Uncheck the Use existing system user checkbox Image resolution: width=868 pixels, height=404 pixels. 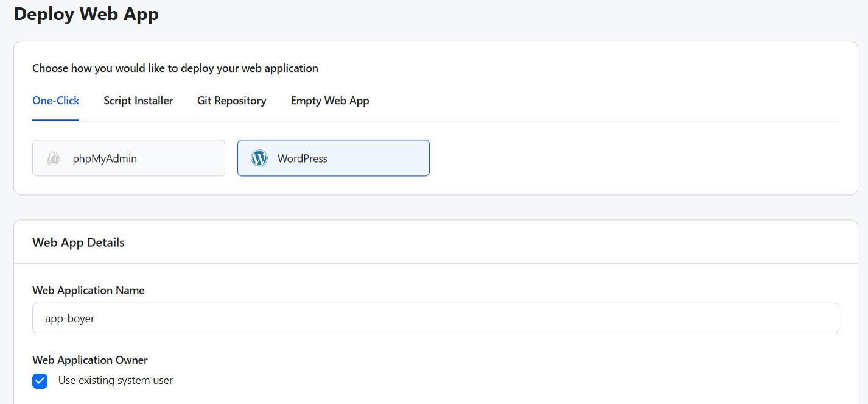40,381
